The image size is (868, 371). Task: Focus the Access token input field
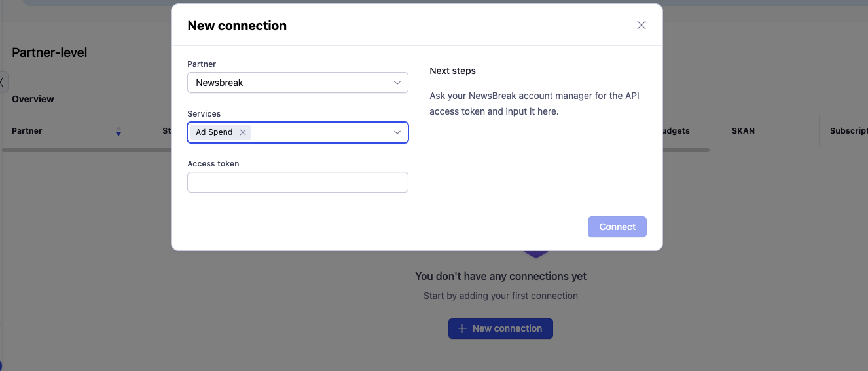(297, 182)
